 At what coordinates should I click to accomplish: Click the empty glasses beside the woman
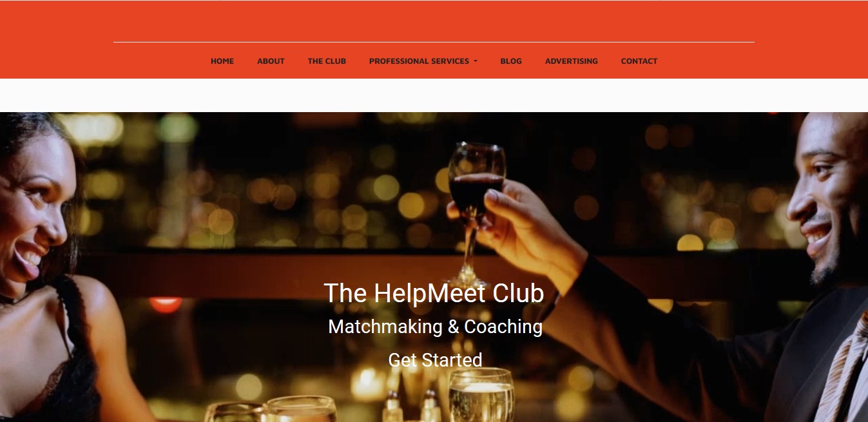(x=271, y=410)
